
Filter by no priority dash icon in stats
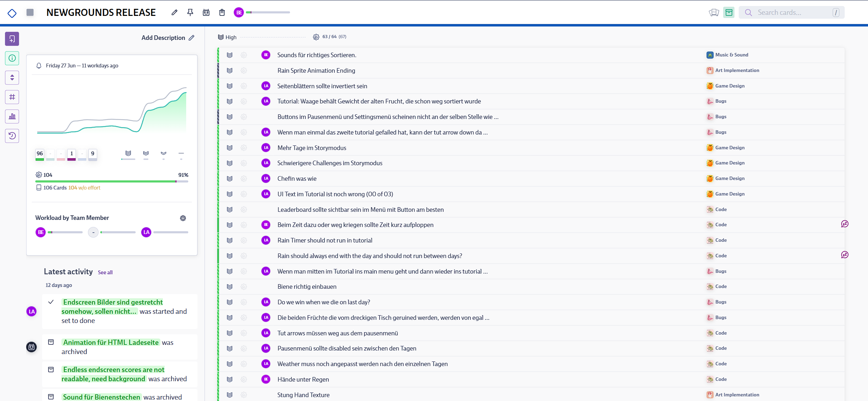point(181,154)
